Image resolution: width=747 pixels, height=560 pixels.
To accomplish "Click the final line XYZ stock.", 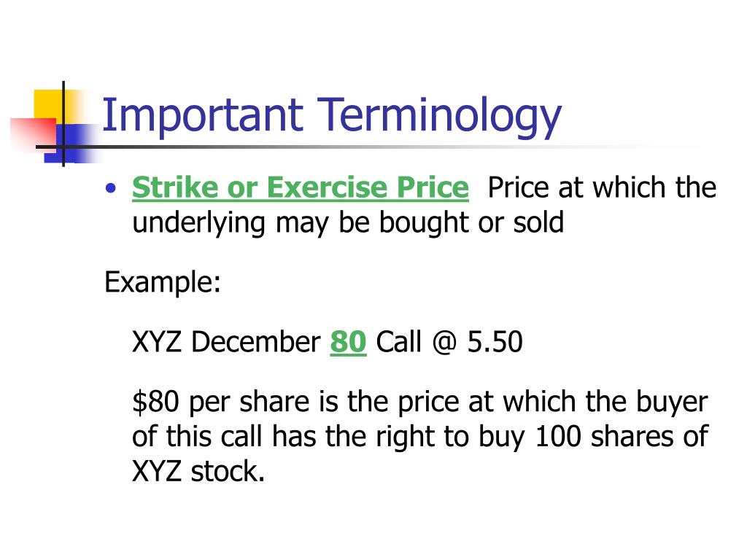I will pyautogui.click(x=198, y=472).
